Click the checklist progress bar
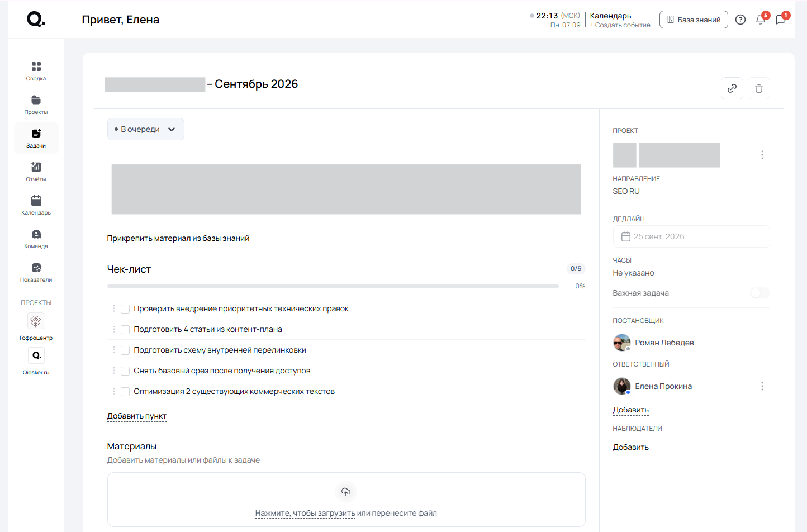 [333, 286]
